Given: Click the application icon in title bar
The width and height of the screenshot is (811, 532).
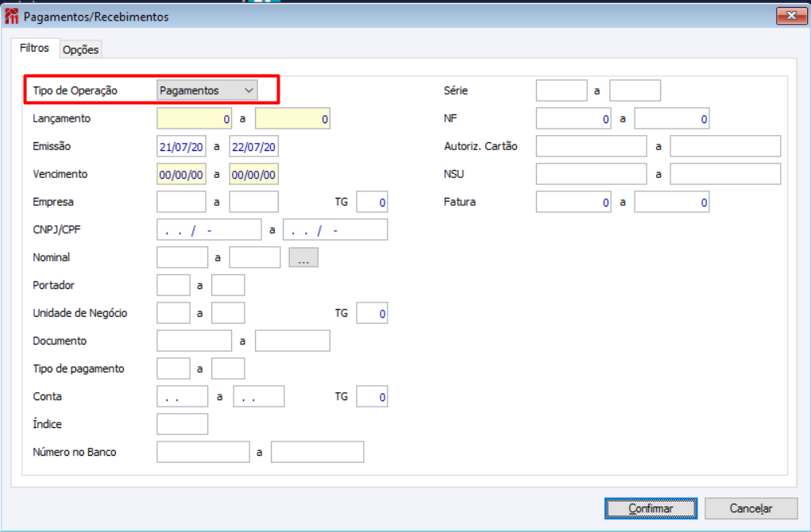Looking at the screenshot, I should [x=11, y=17].
